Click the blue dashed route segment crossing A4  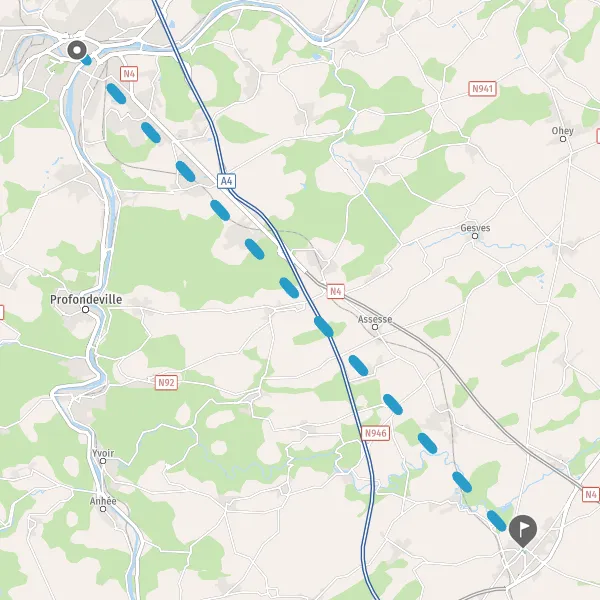pos(324,327)
